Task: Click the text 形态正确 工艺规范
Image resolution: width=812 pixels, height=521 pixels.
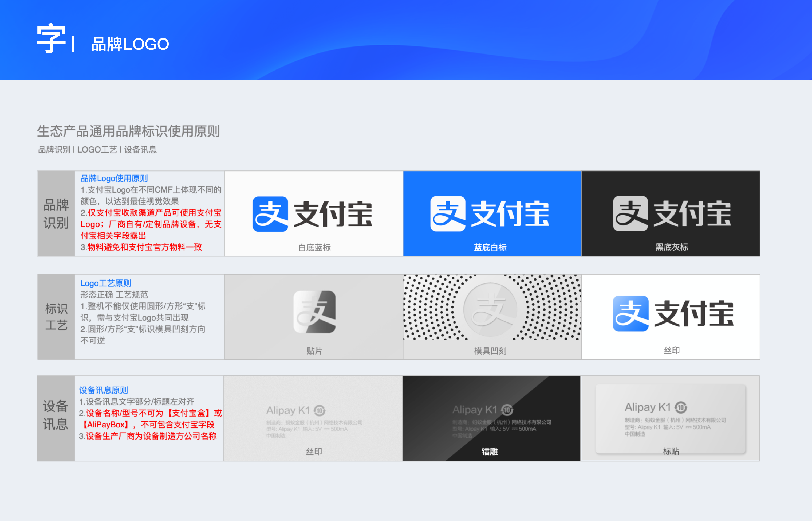Action: [x=114, y=295]
